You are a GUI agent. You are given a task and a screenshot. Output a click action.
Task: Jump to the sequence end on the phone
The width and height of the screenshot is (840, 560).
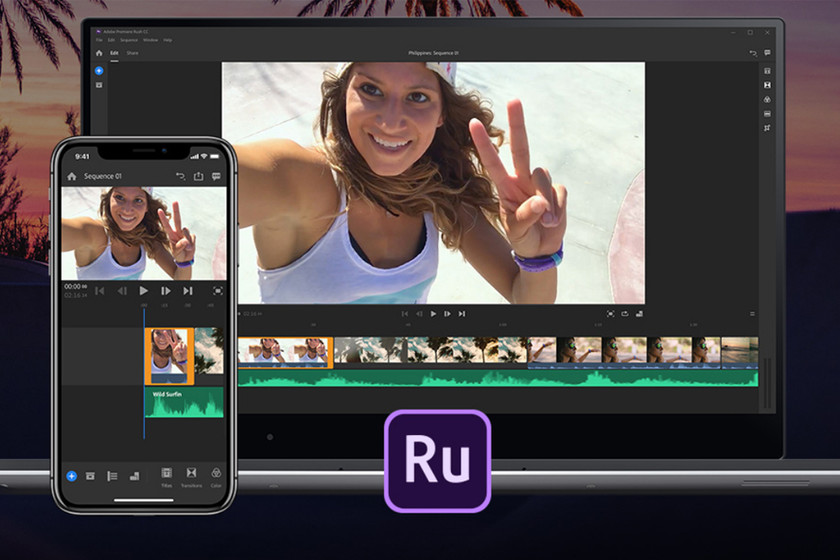click(188, 291)
